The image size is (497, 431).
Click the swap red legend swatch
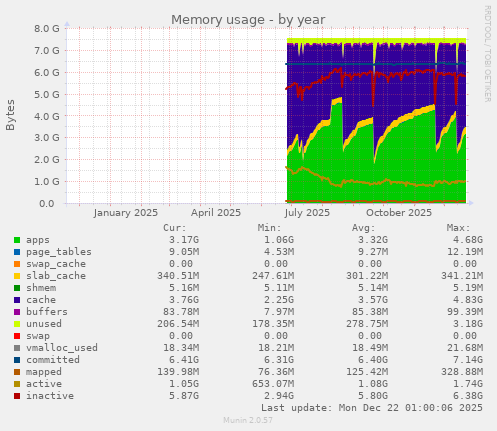(x=17, y=336)
